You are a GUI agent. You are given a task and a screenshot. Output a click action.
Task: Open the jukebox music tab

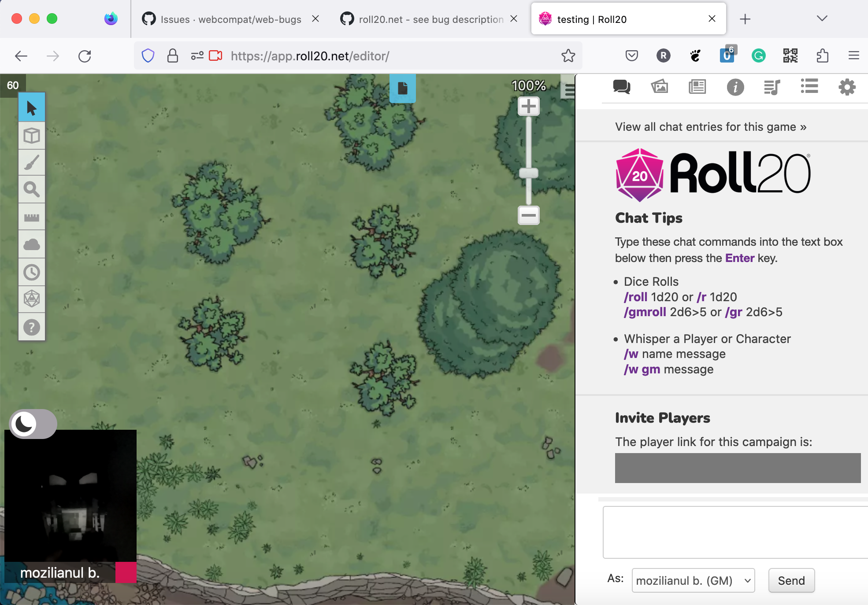(x=772, y=87)
